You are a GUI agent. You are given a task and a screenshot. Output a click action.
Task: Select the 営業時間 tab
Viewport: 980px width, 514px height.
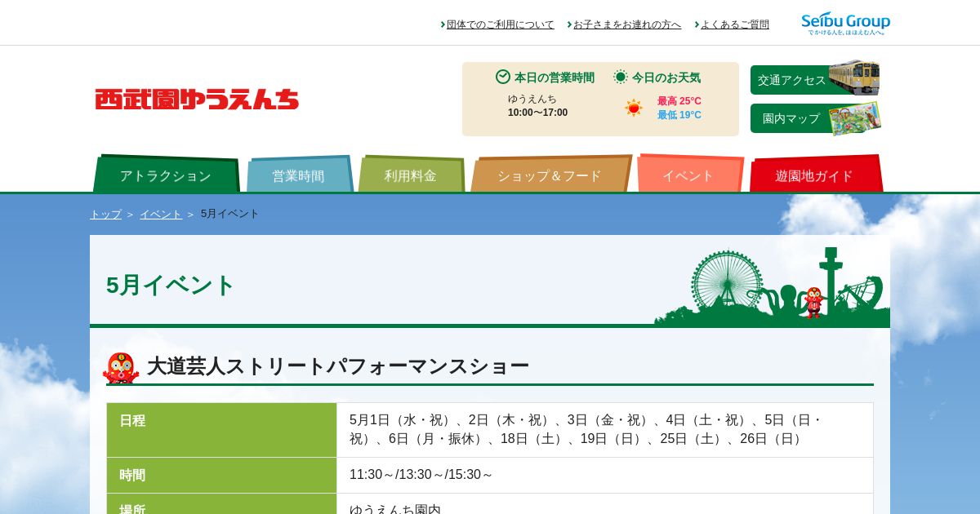(x=299, y=174)
